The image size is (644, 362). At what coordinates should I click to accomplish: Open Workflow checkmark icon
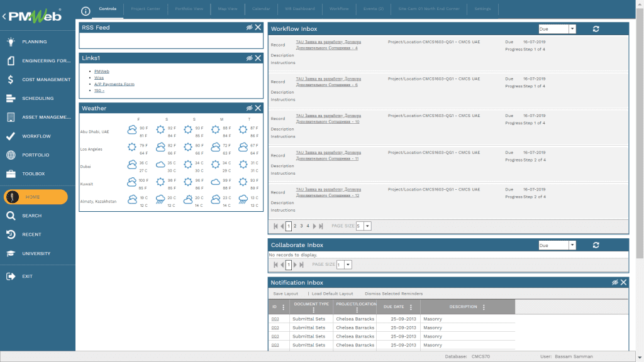click(11, 136)
